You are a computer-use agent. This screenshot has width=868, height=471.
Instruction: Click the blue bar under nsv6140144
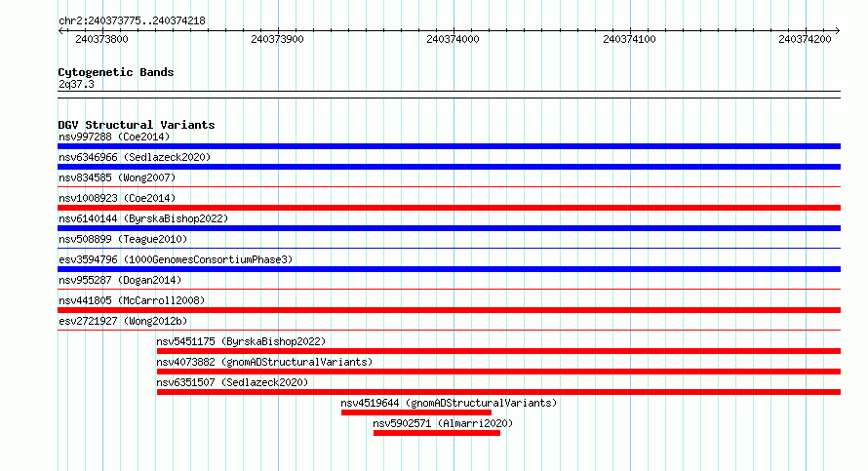point(449,228)
